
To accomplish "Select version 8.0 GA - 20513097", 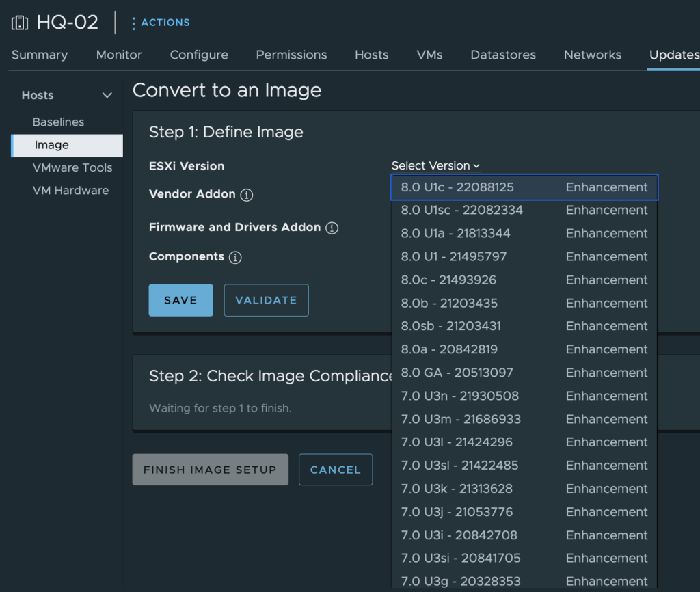I will pyautogui.click(x=524, y=373).
